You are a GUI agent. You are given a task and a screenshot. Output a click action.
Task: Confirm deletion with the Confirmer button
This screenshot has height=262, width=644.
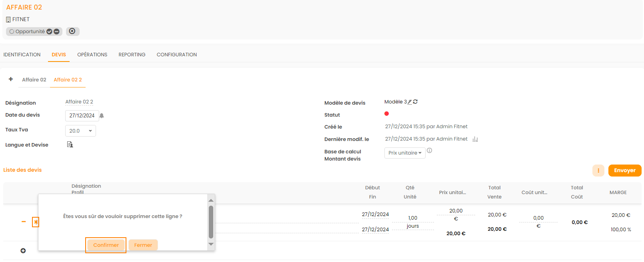tap(106, 245)
